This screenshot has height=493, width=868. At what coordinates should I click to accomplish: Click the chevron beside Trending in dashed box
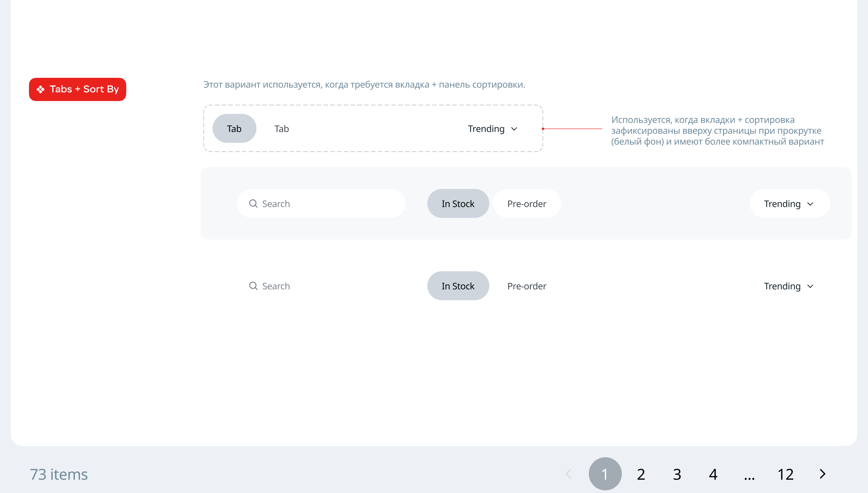(x=514, y=129)
